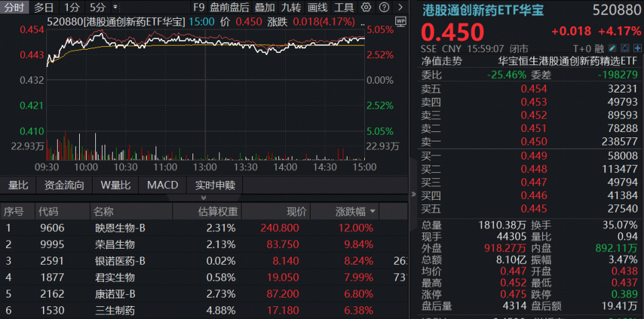
Task: Sort the table by the 涨跌幅 dropdown arrow
Action: (373, 212)
